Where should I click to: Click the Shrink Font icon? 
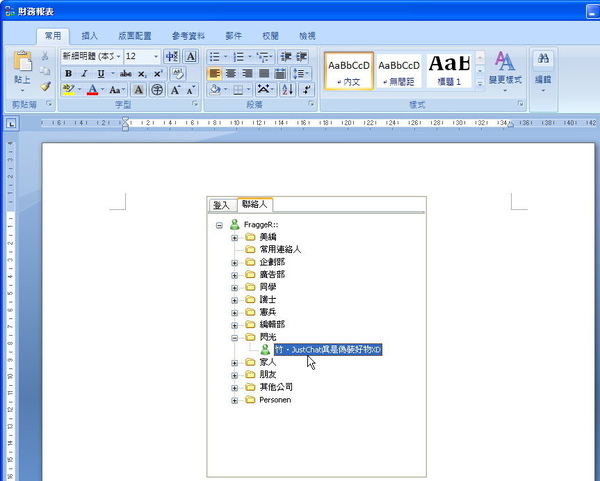coord(191,90)
